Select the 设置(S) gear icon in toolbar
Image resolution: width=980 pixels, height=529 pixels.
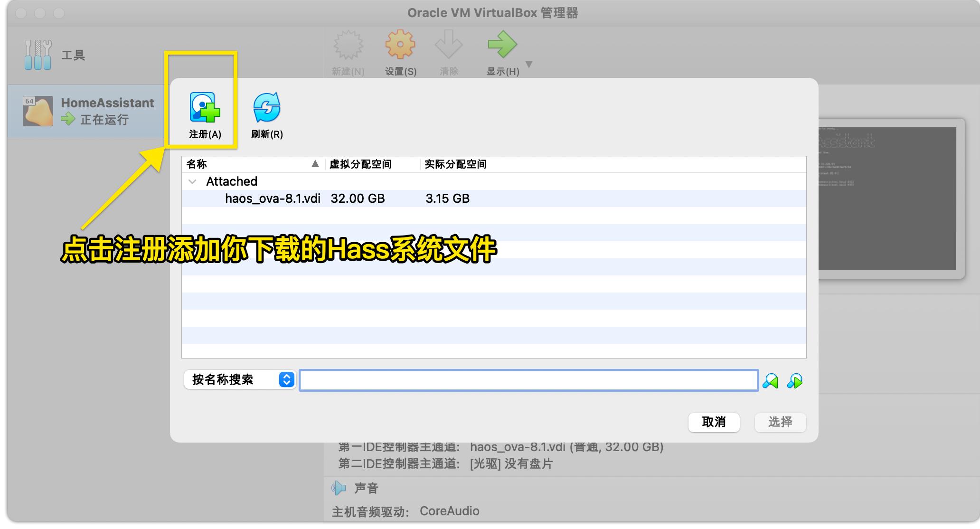click(400, 44)
